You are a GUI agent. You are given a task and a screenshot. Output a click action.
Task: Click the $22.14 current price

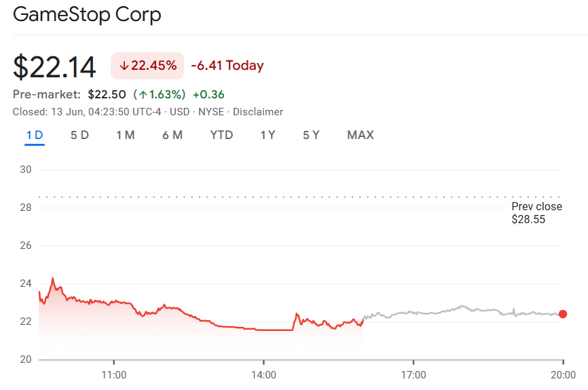tap(55, 66)
